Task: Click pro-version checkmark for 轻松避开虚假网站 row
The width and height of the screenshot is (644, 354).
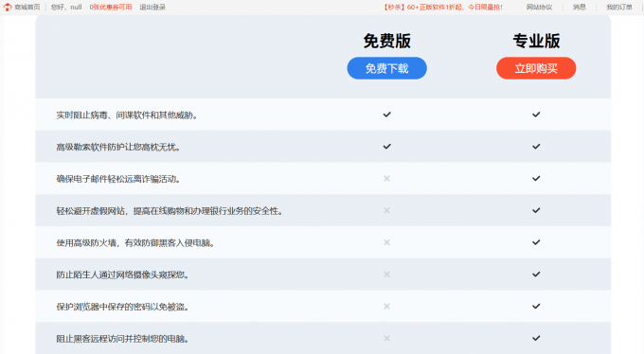Action: 536,211
